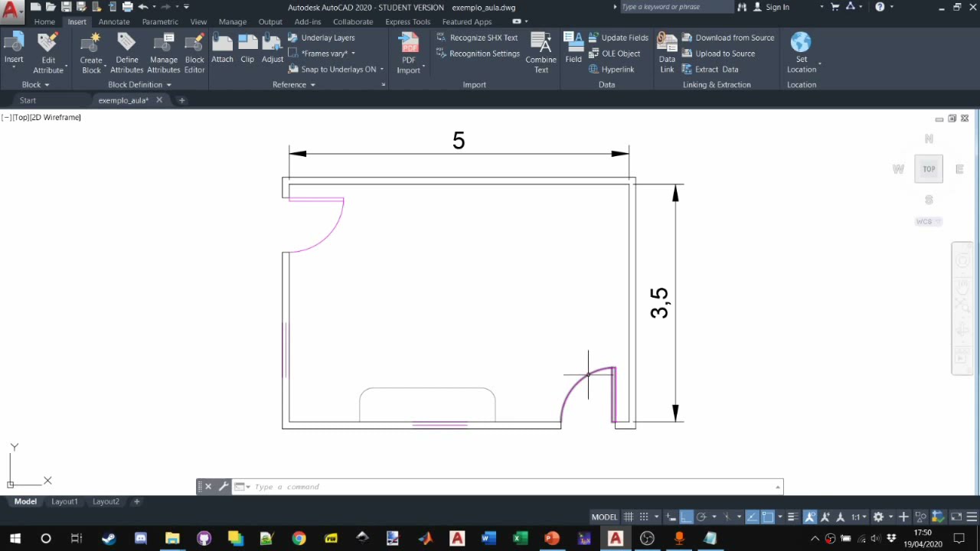Toggle snap mode in status bar
980x551 pixels.
pyautogui.click(x=644, y=517)
